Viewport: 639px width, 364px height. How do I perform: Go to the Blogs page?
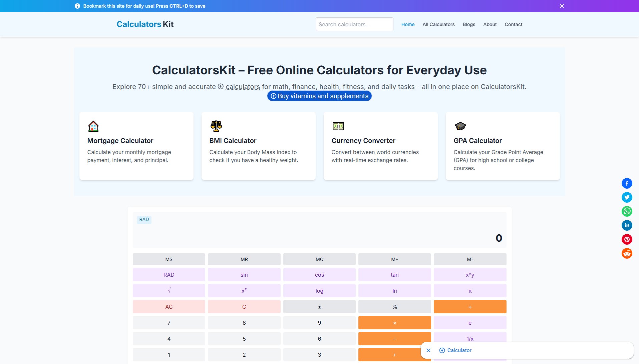469,24
